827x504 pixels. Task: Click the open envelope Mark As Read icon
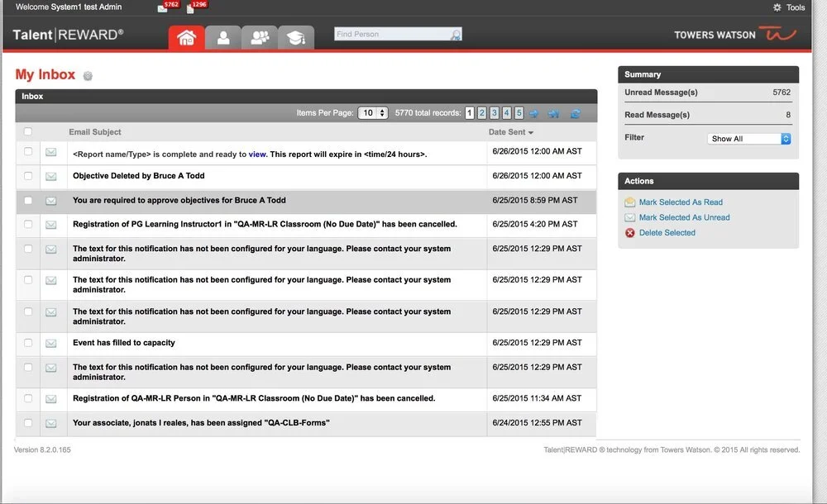(x=629, y=202)
